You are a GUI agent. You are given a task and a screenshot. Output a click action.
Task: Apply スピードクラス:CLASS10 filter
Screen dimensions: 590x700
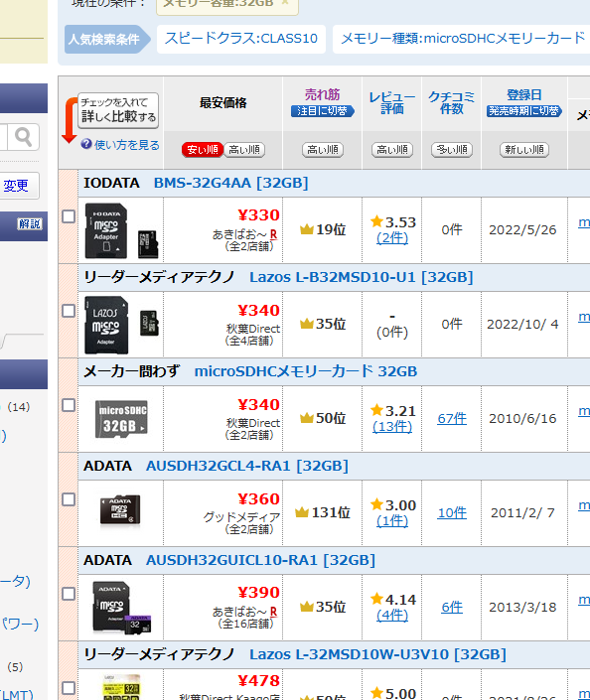tap(241, 39)
